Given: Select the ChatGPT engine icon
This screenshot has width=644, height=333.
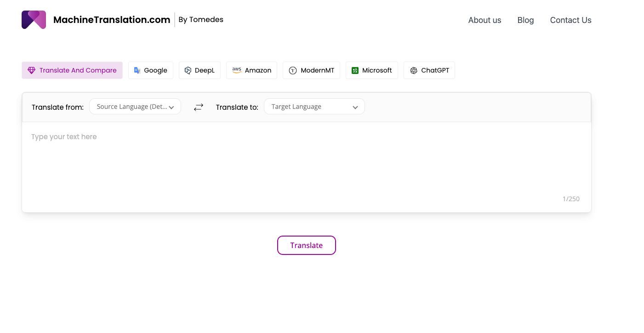Looking at the screenshot, I should coord(414,70).
